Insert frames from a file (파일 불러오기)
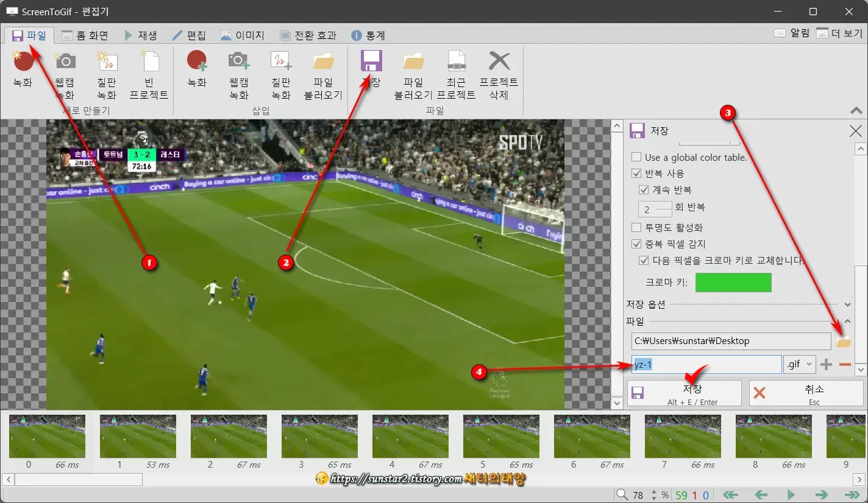The height and width of the screenshot is (503, 868). 323,73
